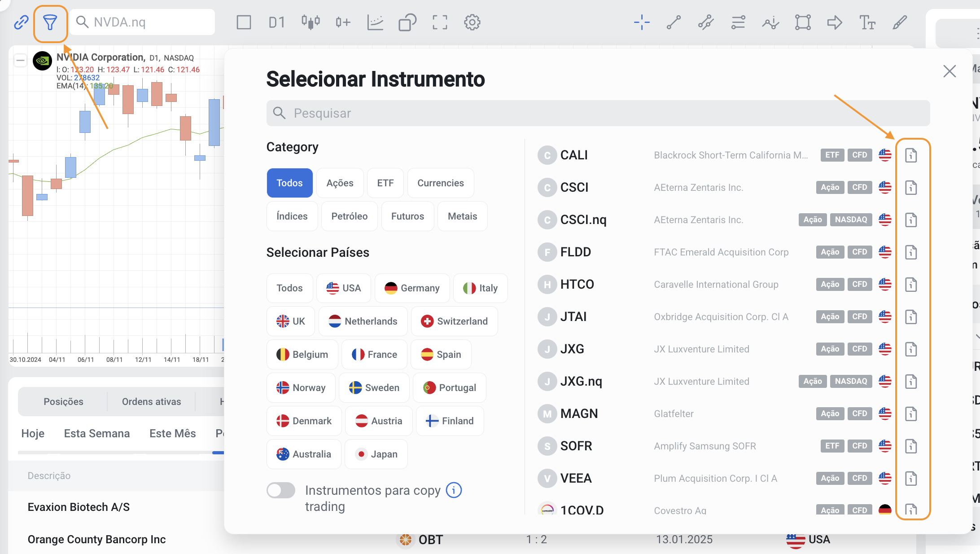This screenshot has height=554, width=980.
Task: Select the crosshair cursor tool
Action: (642, 22)
